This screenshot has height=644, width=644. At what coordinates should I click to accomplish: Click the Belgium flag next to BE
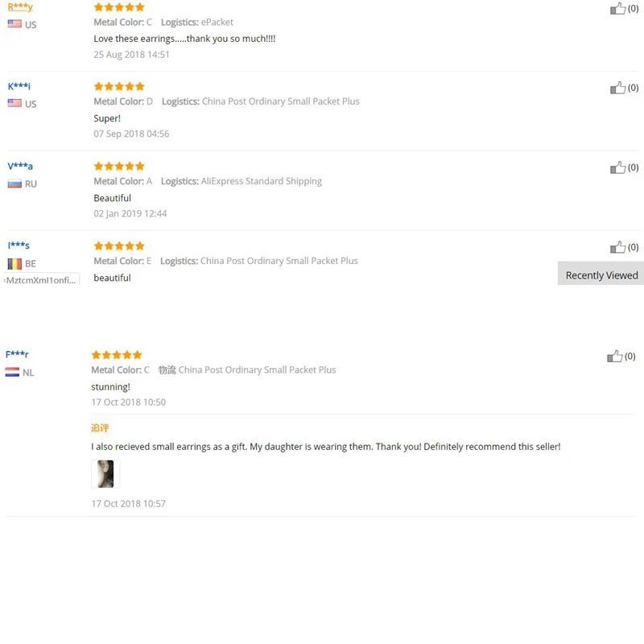click(x=14, y=264)
